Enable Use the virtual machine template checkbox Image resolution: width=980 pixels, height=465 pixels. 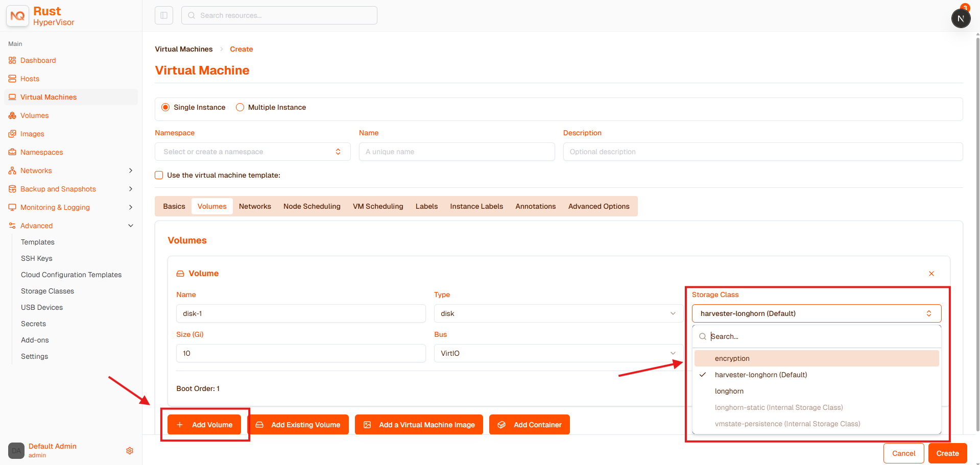click(159, 175)
